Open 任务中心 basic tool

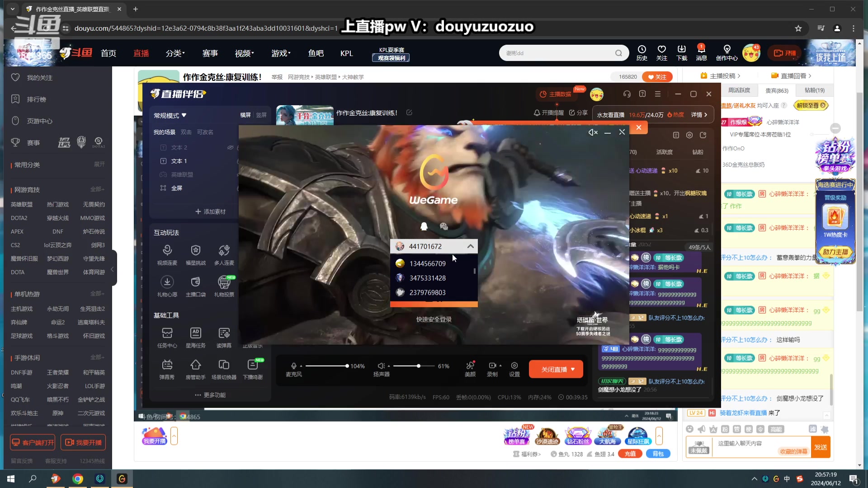pos(167,338)
